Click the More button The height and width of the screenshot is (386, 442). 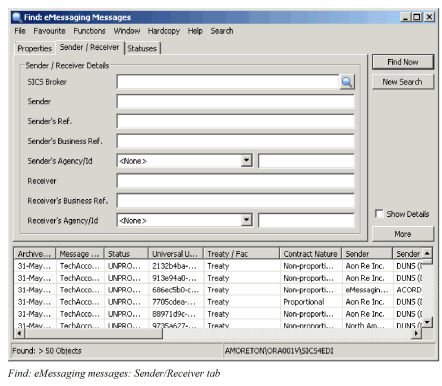click(403, 234)
